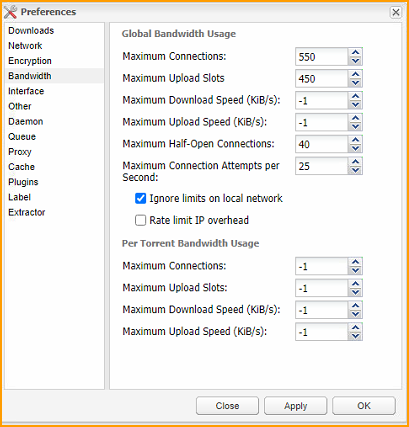This screenshot has height=427, width=409.
Task: Decrease global Maximum Upload Slots
Action: (355, 83)
